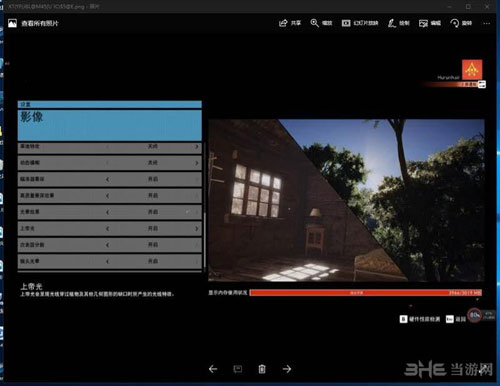Viewport: 500px width, 386px height.
Task: Click the 硬件性能检测 button
Action: click(420, 319)
